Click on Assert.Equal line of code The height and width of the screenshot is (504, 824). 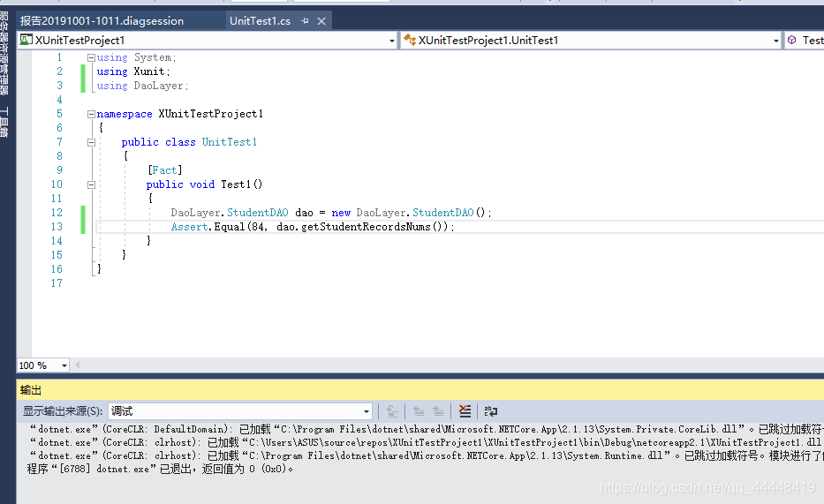click(x=313, y=227)
